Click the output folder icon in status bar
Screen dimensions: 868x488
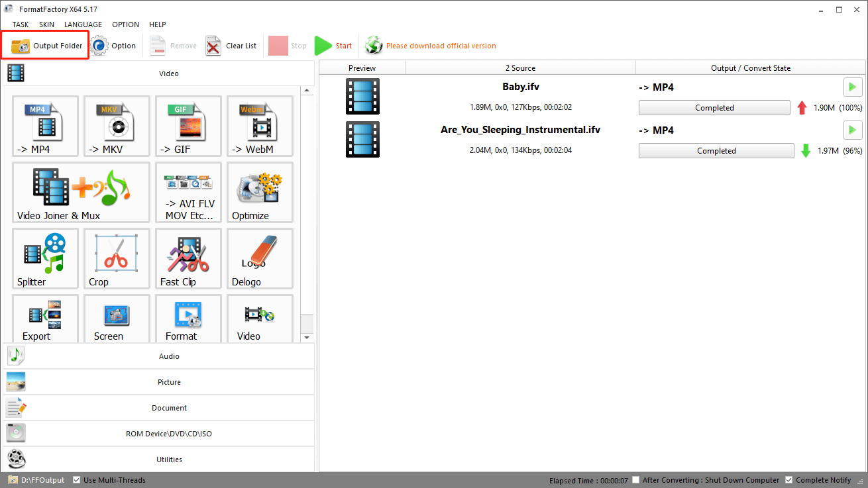point(13,480)
